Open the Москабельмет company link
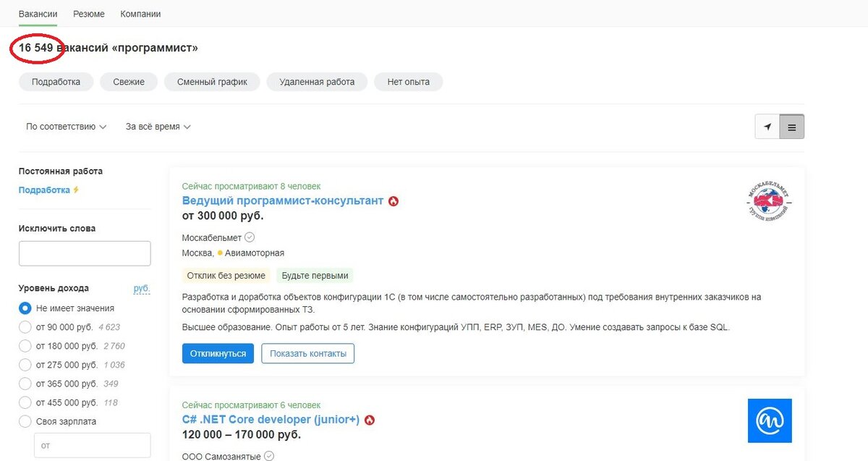Screen dimensions: 868x461 [x=212, y=237]
